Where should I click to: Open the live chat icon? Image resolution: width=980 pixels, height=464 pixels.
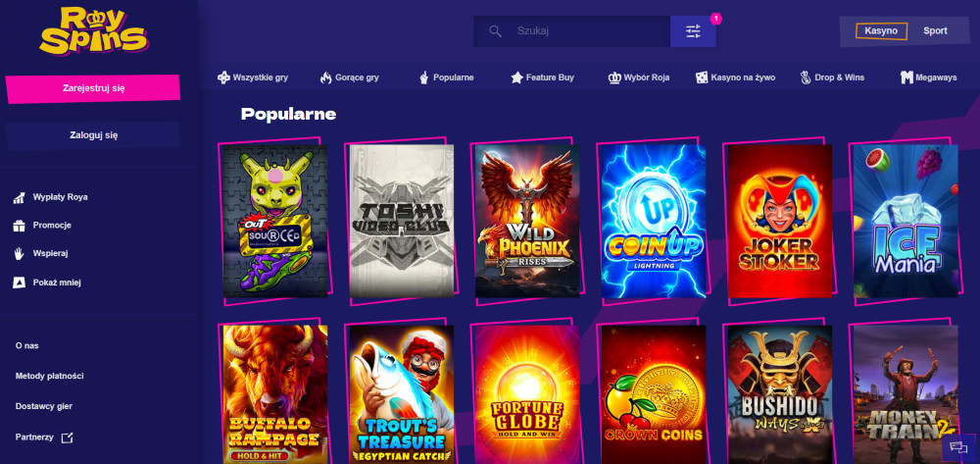pyautogui.click(x=956, y=446)
